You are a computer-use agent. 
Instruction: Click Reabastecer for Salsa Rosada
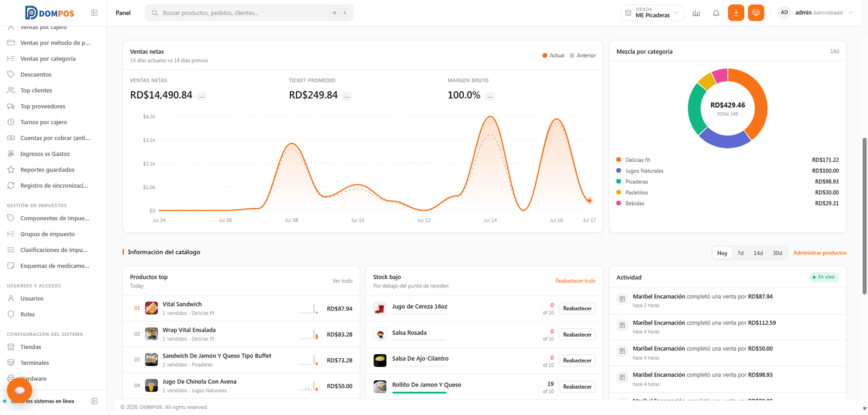[x=577, y=335]
